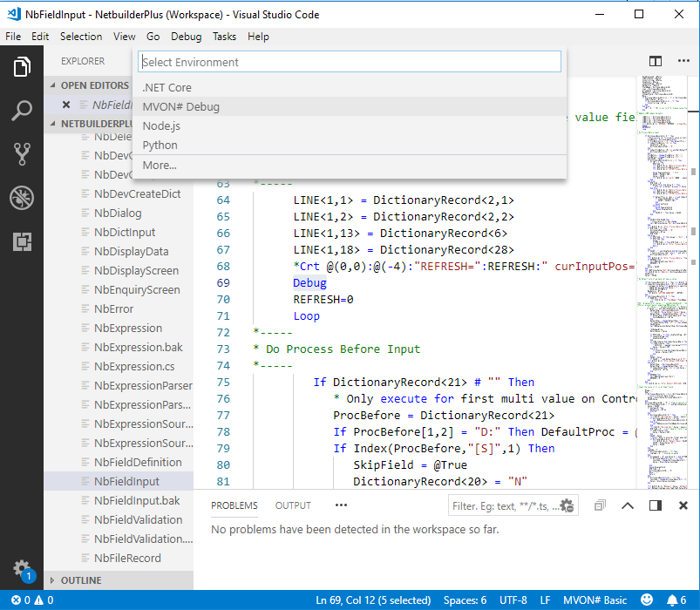Open NbFileRecord file
This screenshot has height=610, width=700.
pyautogui.click(x=119, y=559)
